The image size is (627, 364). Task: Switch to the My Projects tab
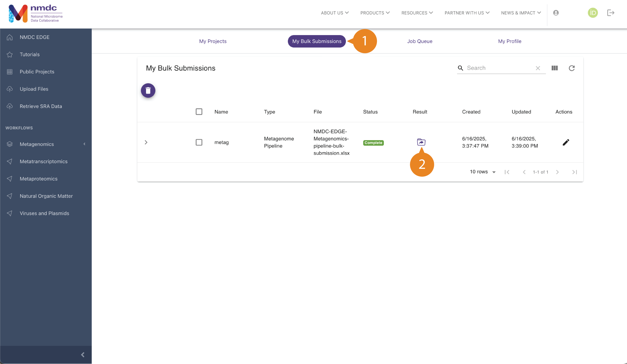click(213, 41)
